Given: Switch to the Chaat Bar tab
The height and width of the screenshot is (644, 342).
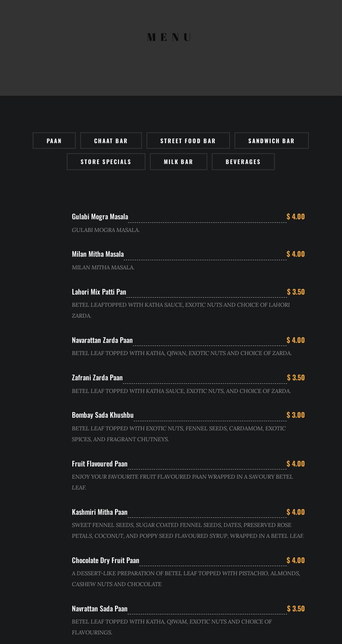Looking at the screenshot, I should coord(111,141).
